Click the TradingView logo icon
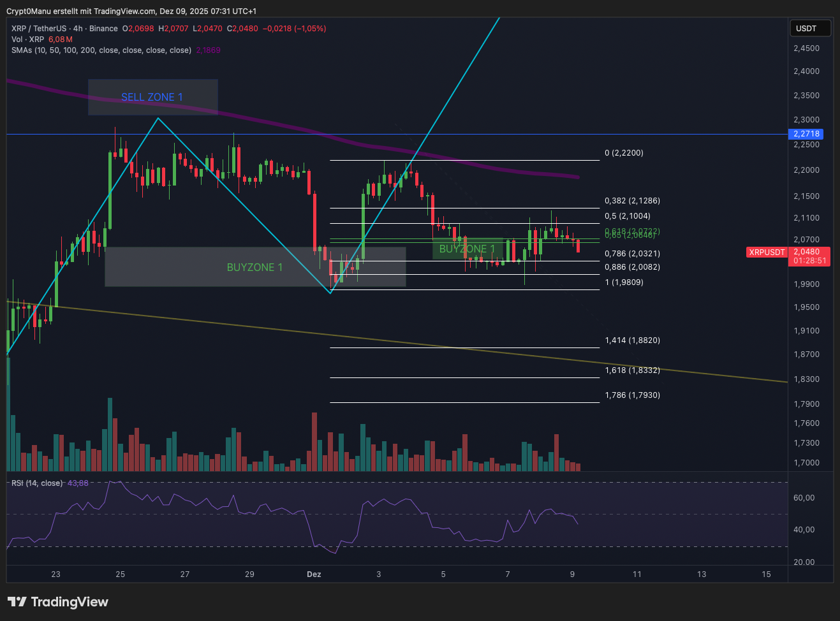840x621 pixels. pyautogui.click(x=17, y=602)
